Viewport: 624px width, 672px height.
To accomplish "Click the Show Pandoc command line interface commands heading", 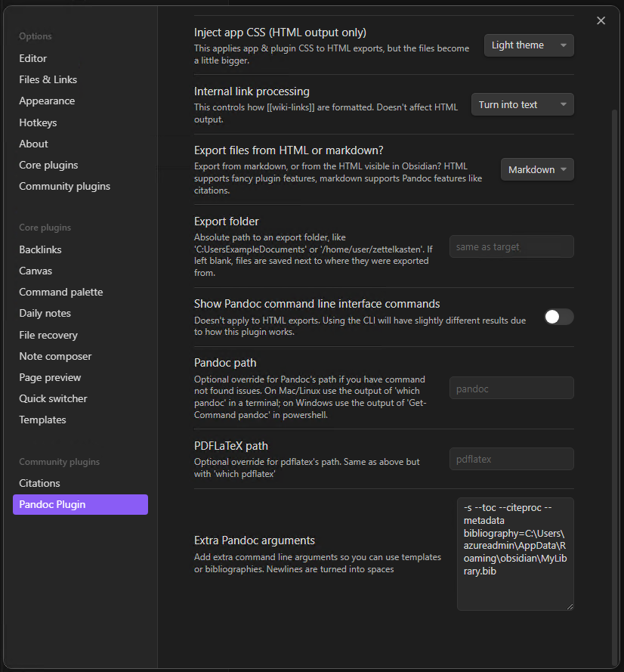I will coord(317,304).
